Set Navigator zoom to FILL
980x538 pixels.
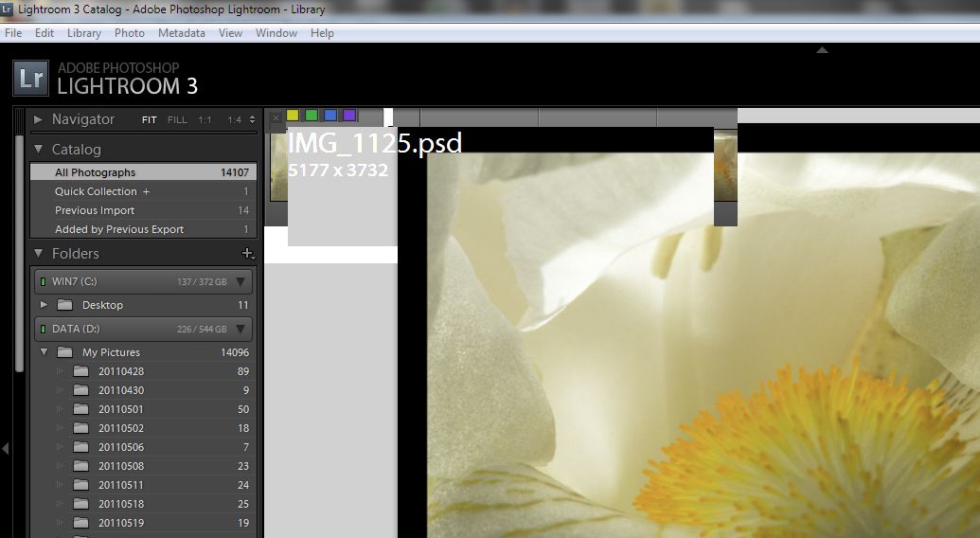pos(177,120)
